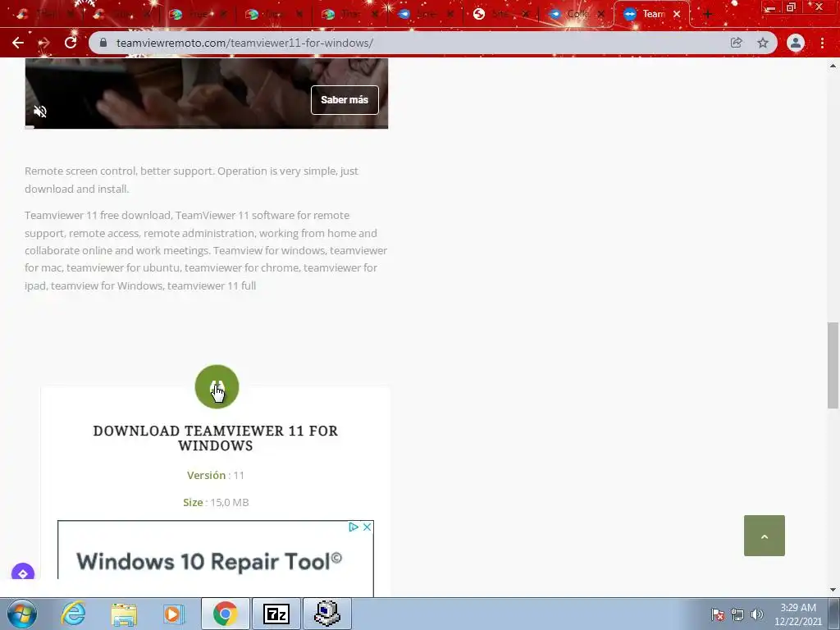Launch Internet Explorer from taskbar
This screenshot has width=840, height=630.
click(x=73, y=614)
